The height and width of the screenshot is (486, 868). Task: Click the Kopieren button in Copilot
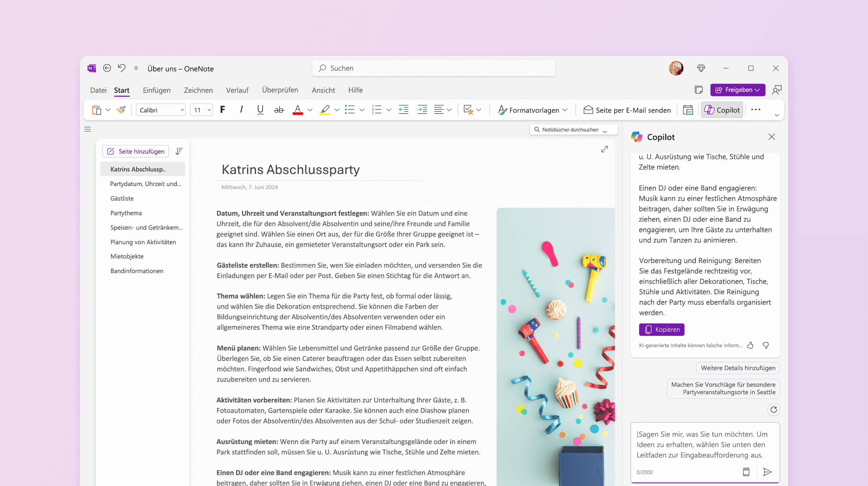[x=662, y=330]
